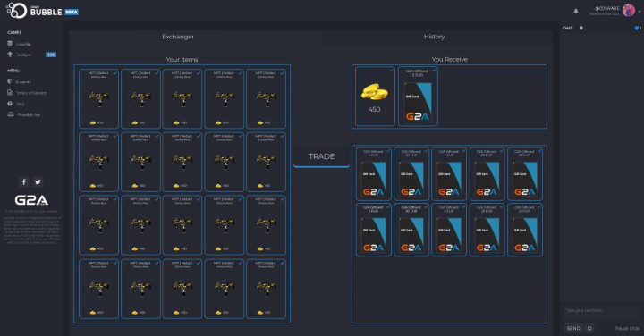Click the FAQ question mark icon
644x336 pixels.
pyautogui.click(x=10, y=104)
